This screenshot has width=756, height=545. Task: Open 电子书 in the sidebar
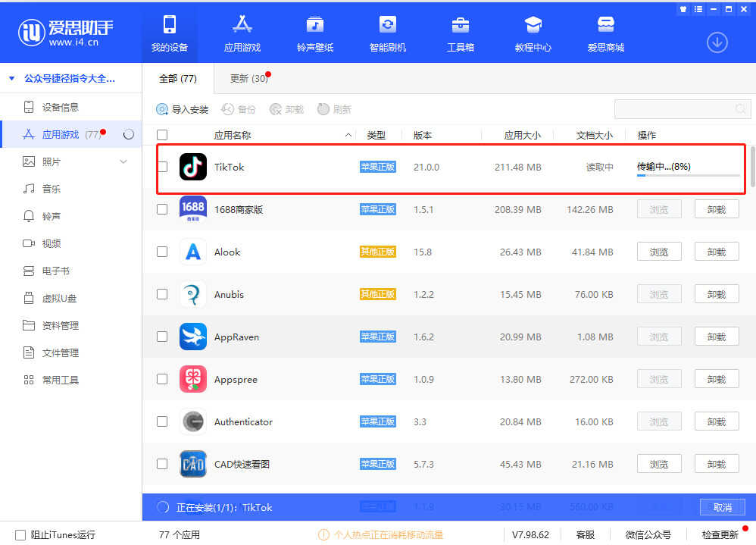71,271
